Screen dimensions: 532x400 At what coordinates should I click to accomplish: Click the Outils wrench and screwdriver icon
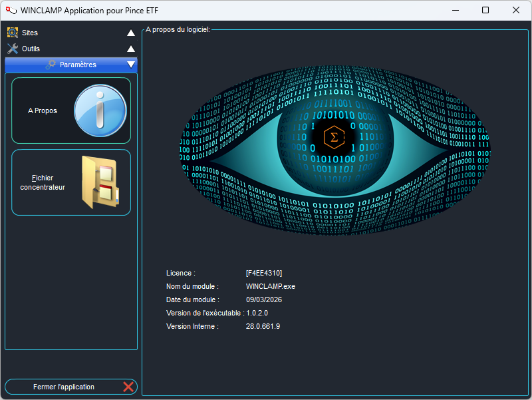coord(12,49)
